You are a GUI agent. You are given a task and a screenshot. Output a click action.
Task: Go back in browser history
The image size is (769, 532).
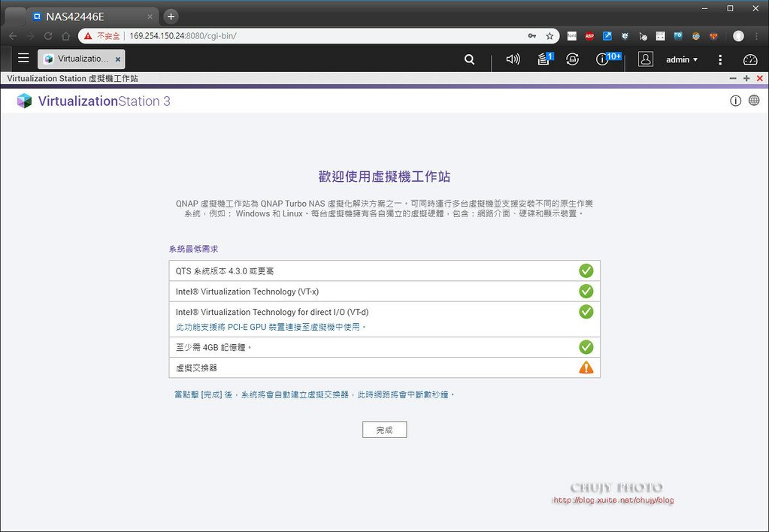(13, 36)
